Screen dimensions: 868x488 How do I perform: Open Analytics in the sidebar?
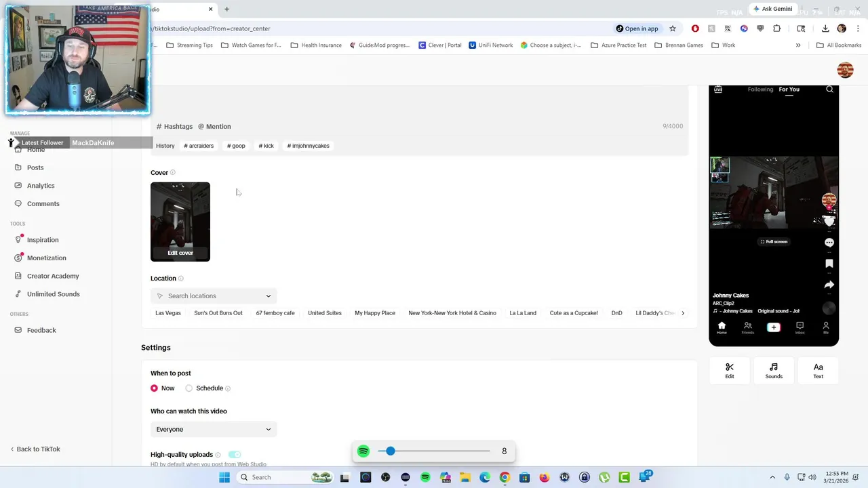41,186
